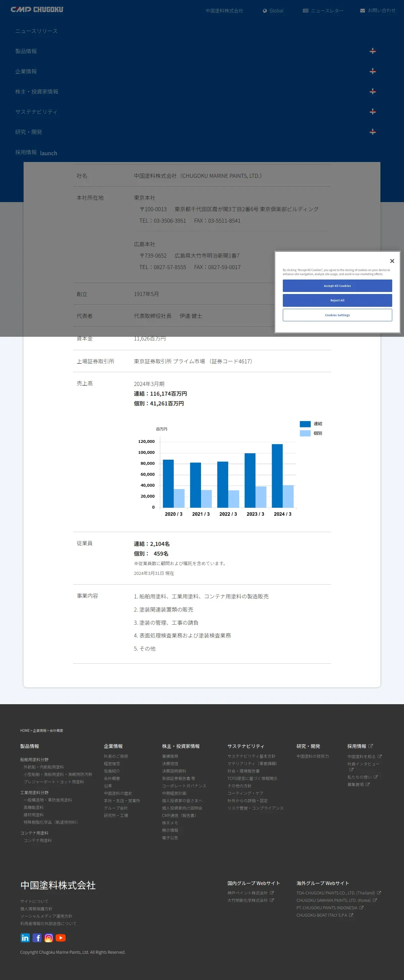Open ソーシャルメディア運用方針 footer link
This screenshot has height=980, width=404.
pyautogui.click(x=46, y=916)
